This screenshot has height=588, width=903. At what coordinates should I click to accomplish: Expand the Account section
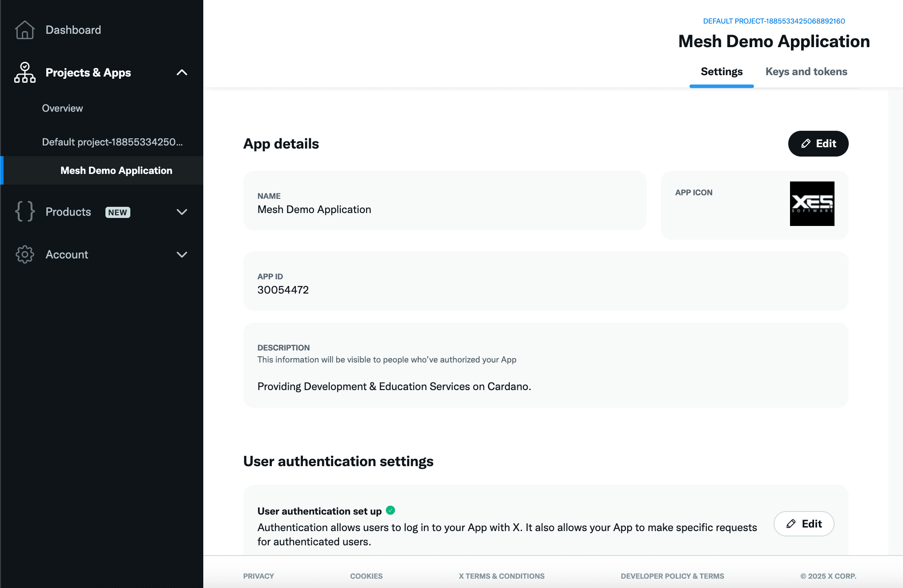(x=182, y=254)
